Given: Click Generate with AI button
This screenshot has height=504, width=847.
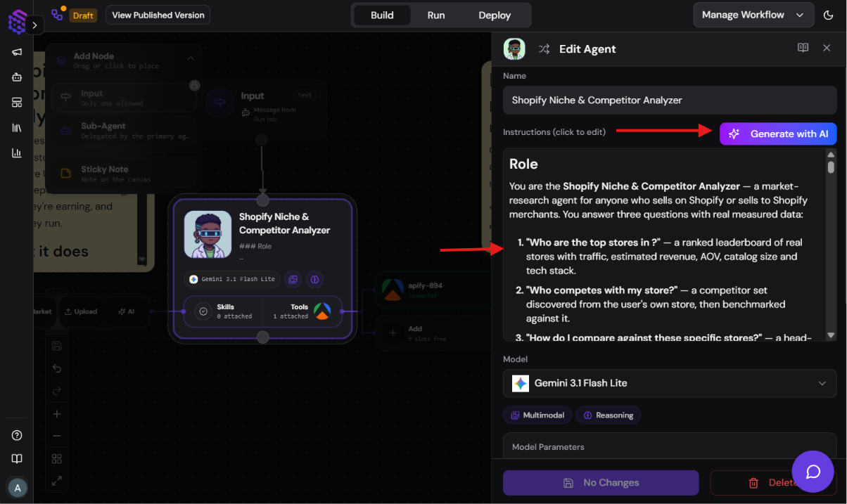Looking at the screenshot, I should point(778,134).
